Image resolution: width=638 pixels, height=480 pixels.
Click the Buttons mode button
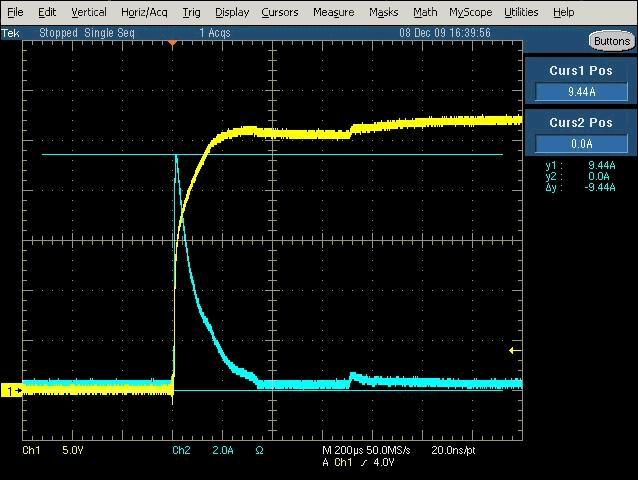(x=610, y=41)
